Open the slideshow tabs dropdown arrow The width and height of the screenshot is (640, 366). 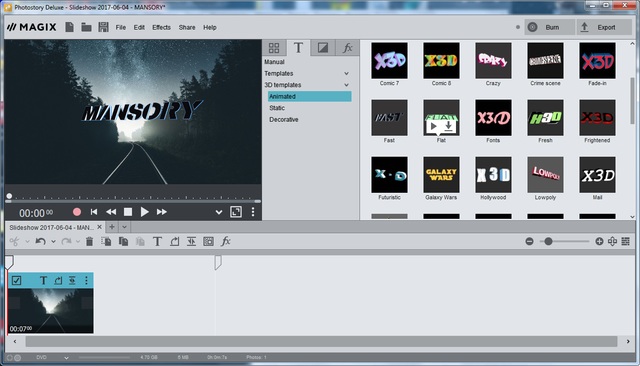124,227
